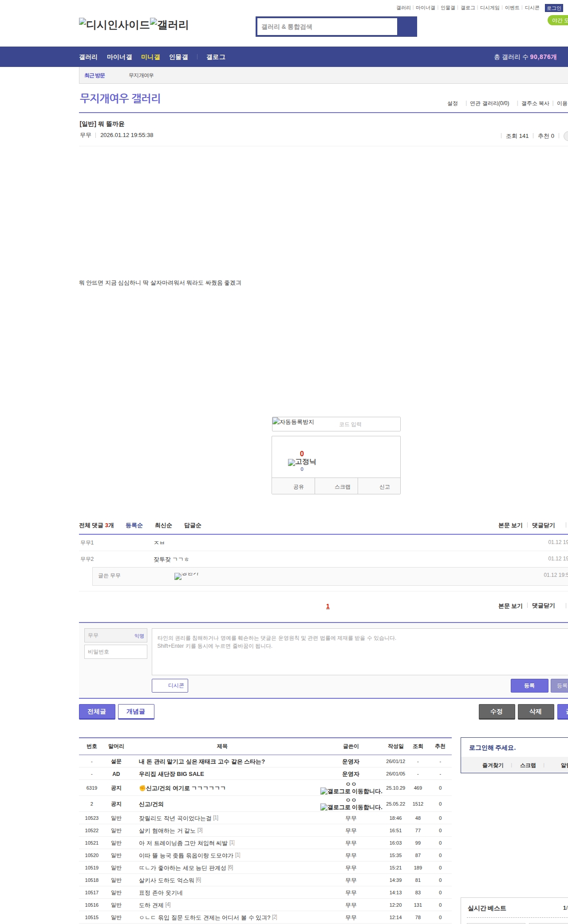This screenshot has width=568, height=924.
Task: Click the 최근방문 label
Action: click(95, 75)
